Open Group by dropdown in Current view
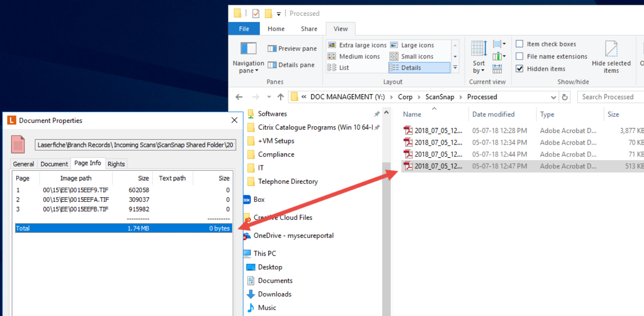 coord(499,44)
